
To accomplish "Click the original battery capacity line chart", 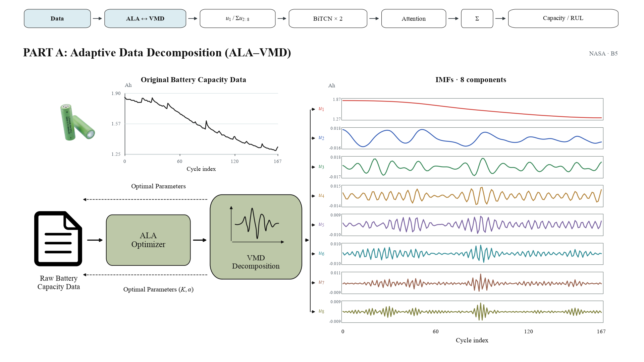I will [x=201, y=124].
